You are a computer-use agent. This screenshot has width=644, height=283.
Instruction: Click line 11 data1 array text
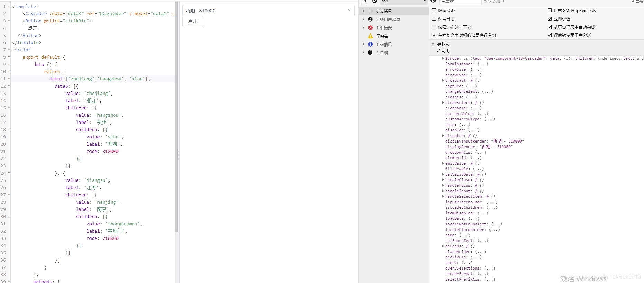(x=100, y=79)
